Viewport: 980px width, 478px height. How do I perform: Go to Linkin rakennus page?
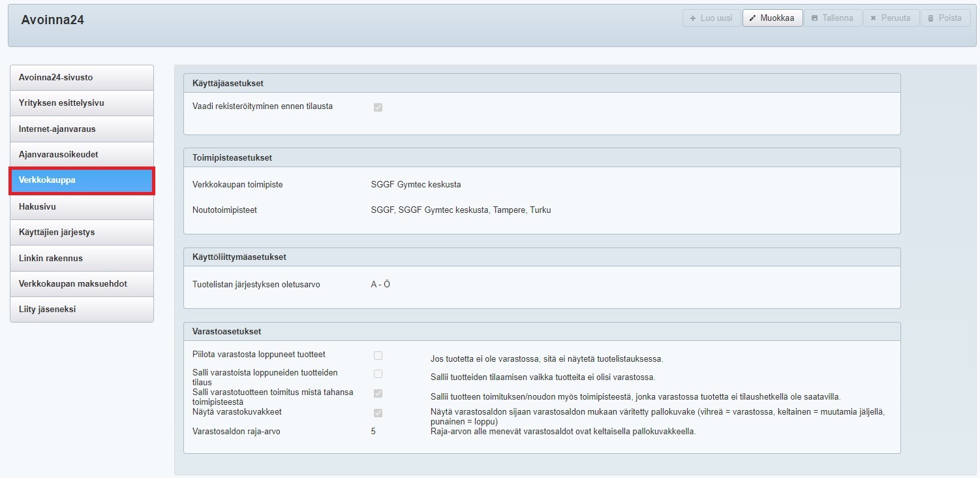click(82, 258)
